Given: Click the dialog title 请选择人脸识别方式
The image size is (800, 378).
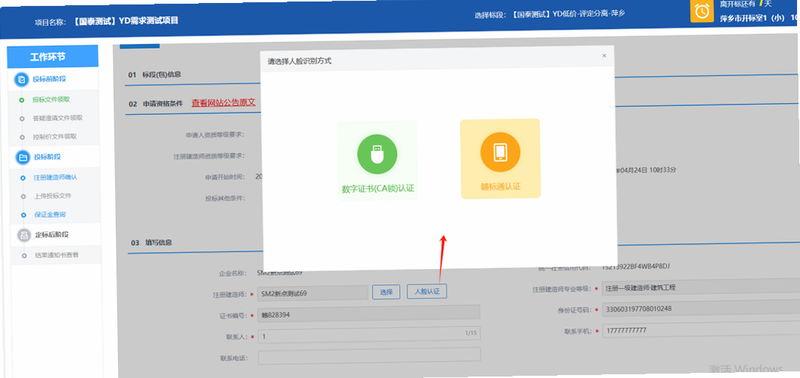Looking at the screenshot, I should click(299, 61).
